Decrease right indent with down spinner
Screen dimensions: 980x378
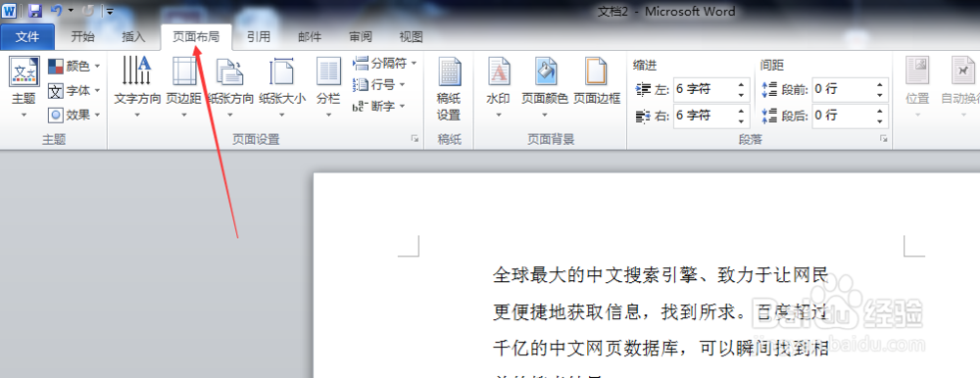[x=741, y=121]
